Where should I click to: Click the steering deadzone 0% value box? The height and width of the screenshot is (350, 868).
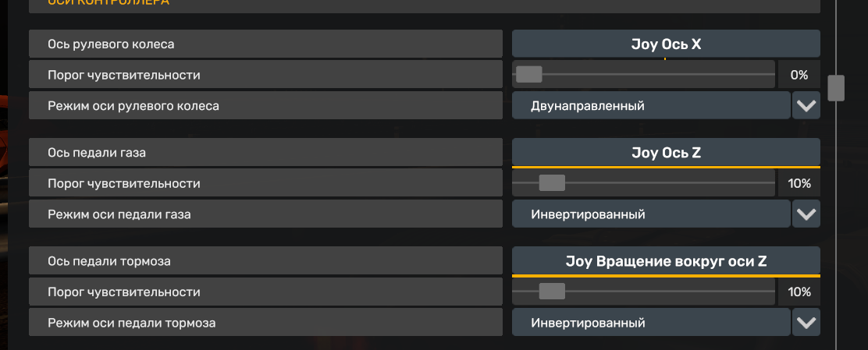[x=799, y=75]
